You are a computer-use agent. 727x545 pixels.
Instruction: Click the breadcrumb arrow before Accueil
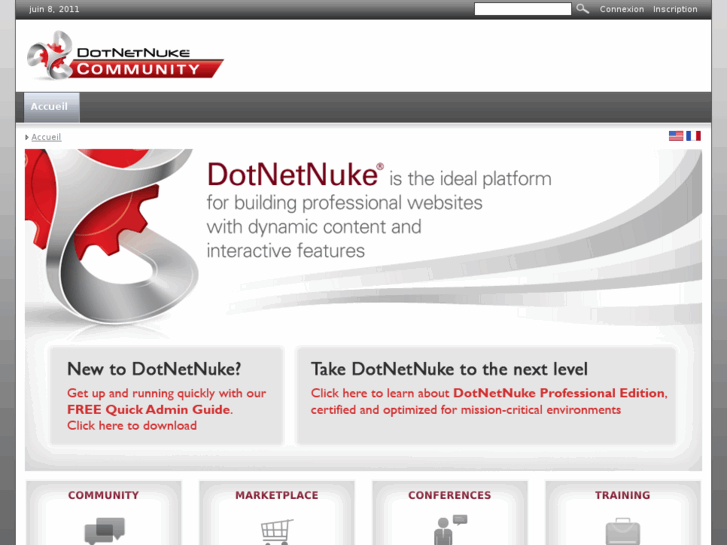pos(27,137)
